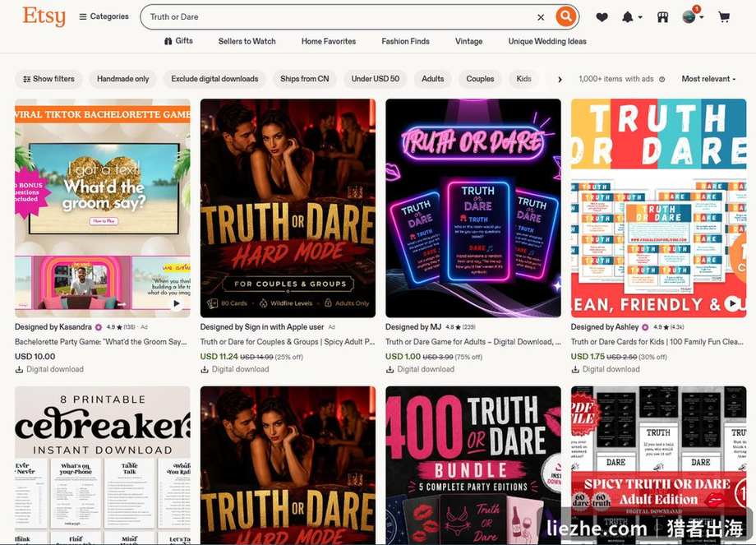Click USD 10.00 price
The image size is (756, 545).
(35, 357)
